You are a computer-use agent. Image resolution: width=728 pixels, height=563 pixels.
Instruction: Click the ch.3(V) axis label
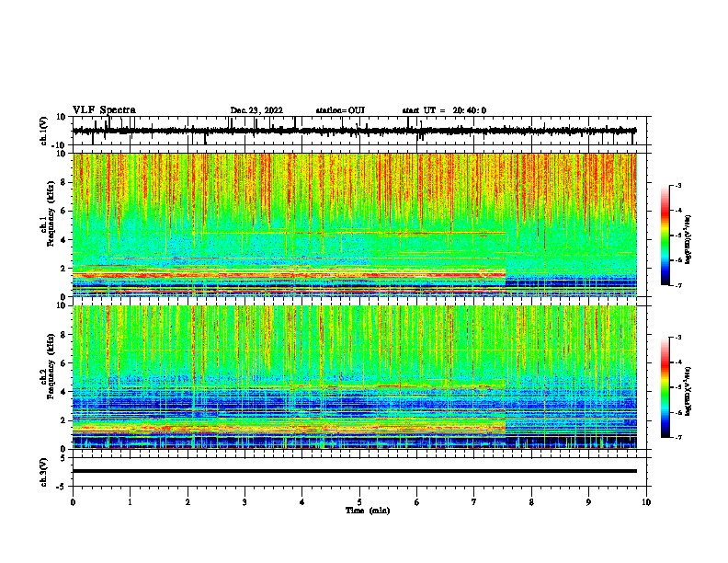[x=44, y=472]
